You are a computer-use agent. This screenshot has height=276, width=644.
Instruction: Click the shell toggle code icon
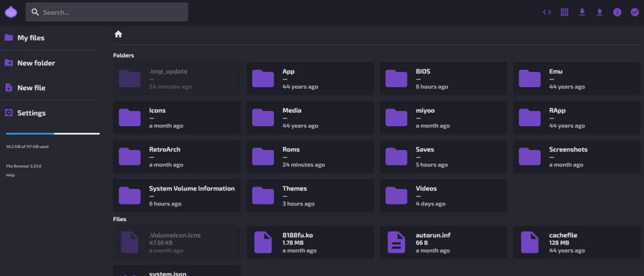click(547, 12)
